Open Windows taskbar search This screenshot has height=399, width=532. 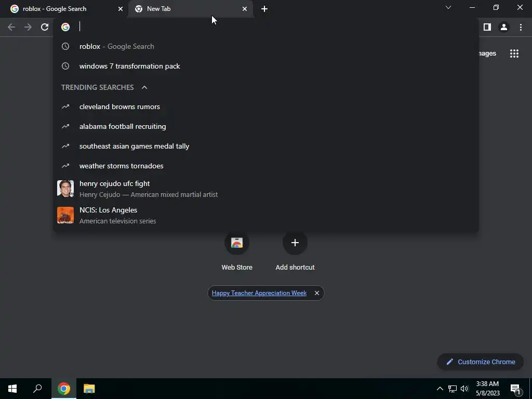coord(37,389)
